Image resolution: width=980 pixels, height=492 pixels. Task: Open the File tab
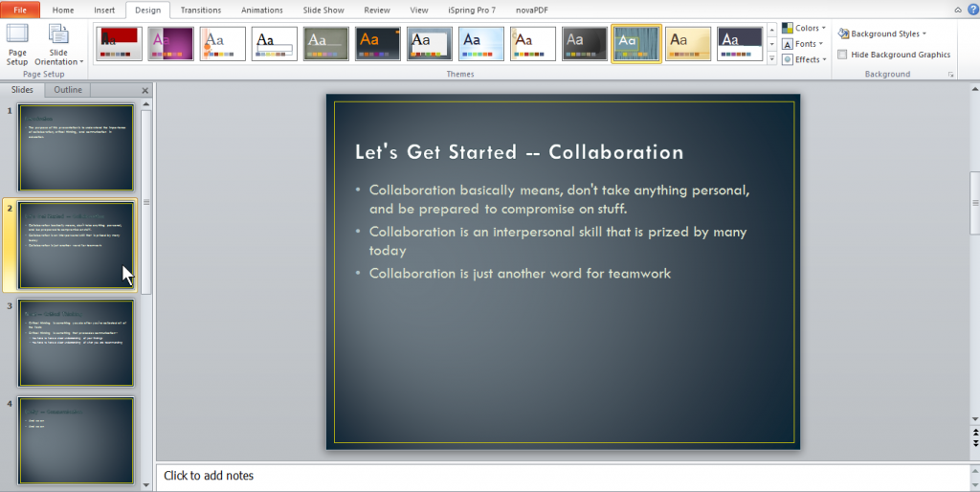(20, 10)
